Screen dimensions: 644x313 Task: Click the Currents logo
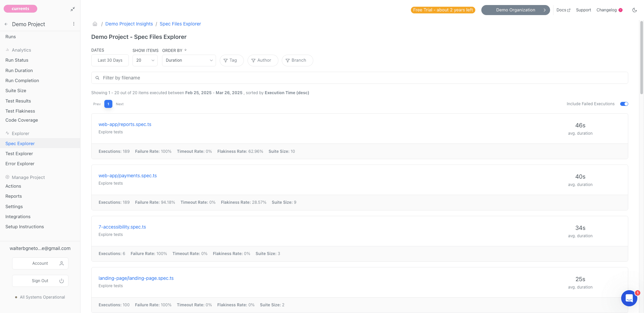(x=20, y=9)
